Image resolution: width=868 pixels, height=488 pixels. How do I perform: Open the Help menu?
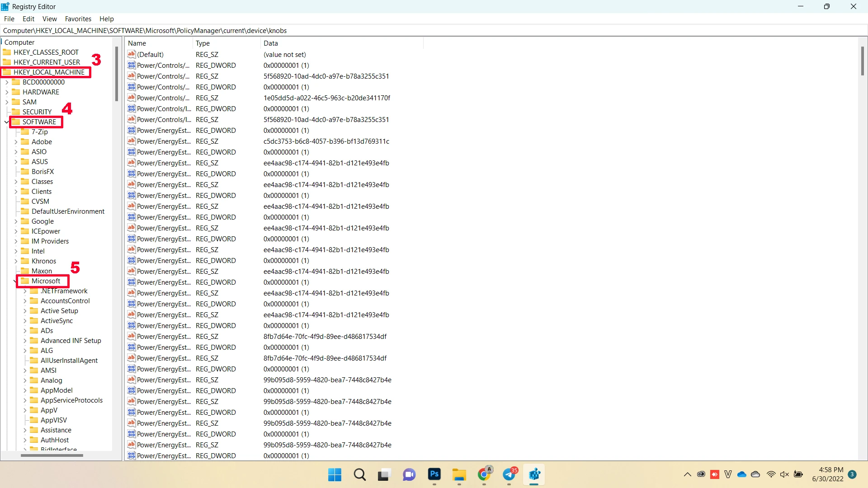tap(107, 19)
